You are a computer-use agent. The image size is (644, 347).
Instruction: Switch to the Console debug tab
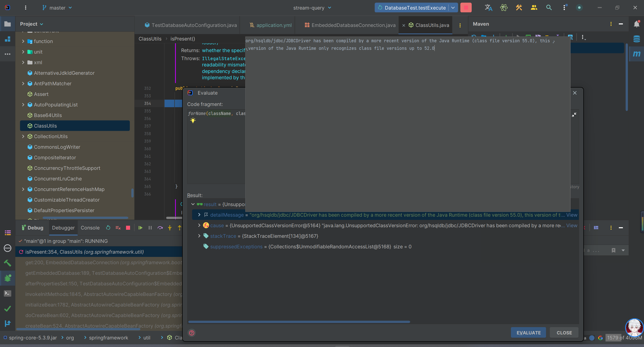pyautogui.click(x=90, y=228)
